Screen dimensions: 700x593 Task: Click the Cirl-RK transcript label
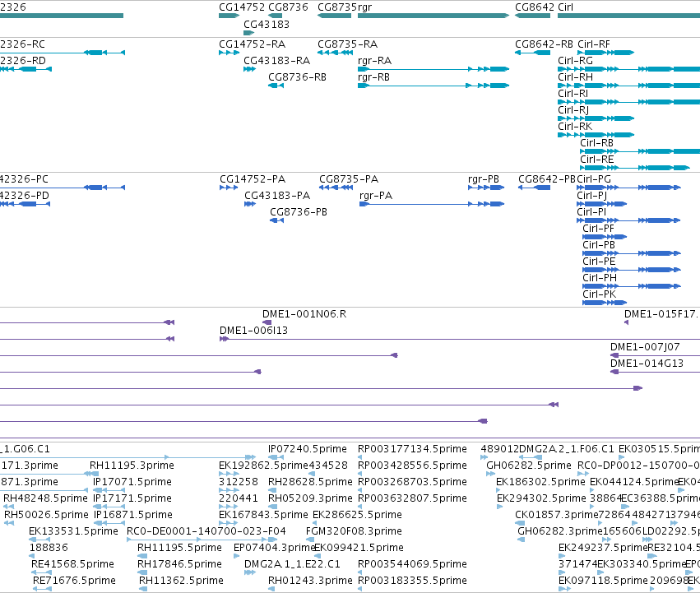coord(575,127)
